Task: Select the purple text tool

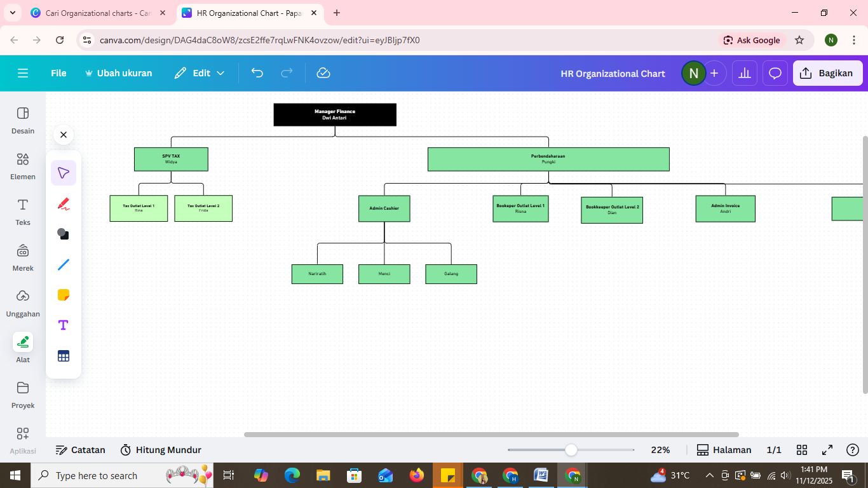Action: pos(64,325)
